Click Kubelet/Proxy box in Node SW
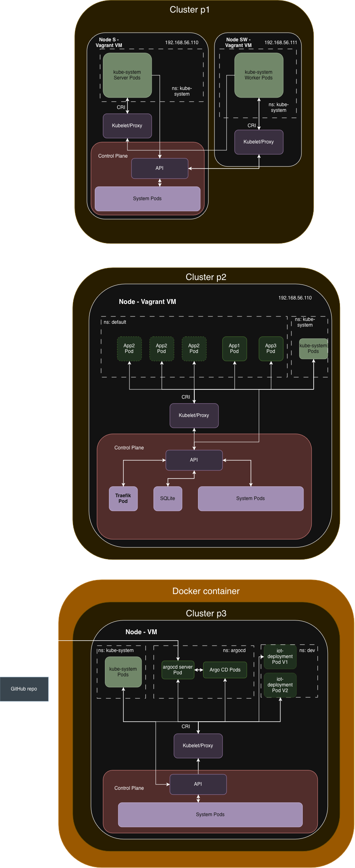 click(x=259, y=142)
